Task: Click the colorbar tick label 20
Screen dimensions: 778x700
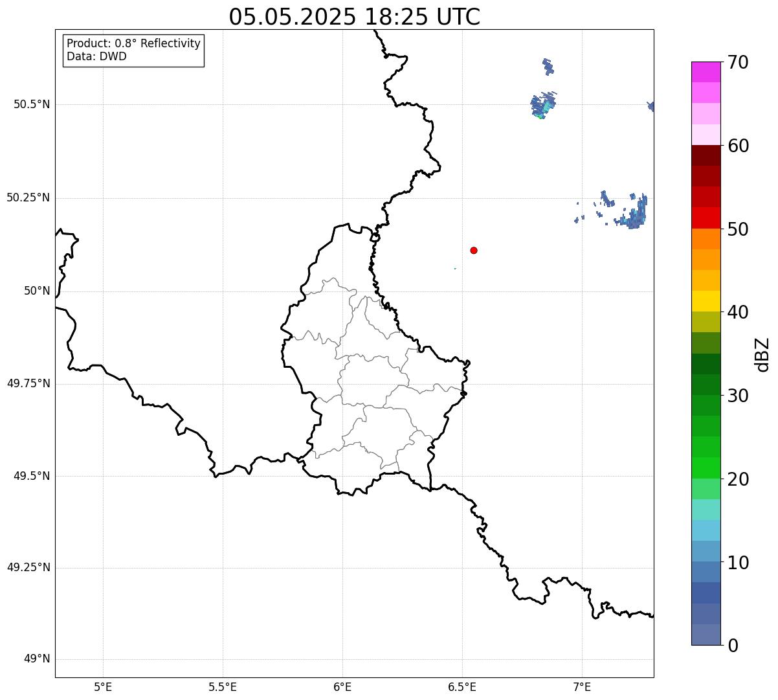Action: 738,479
